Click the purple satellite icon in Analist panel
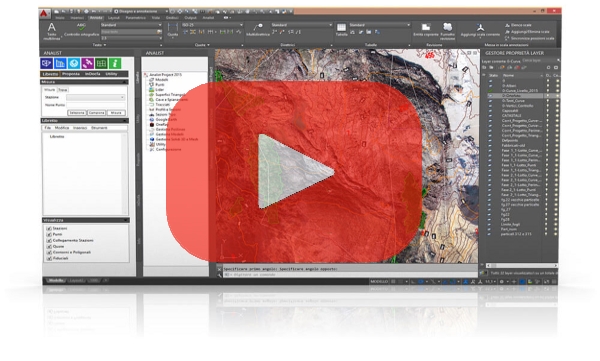Screen dimensions: 600x361 pyautogui.click(x=88, y=63)
